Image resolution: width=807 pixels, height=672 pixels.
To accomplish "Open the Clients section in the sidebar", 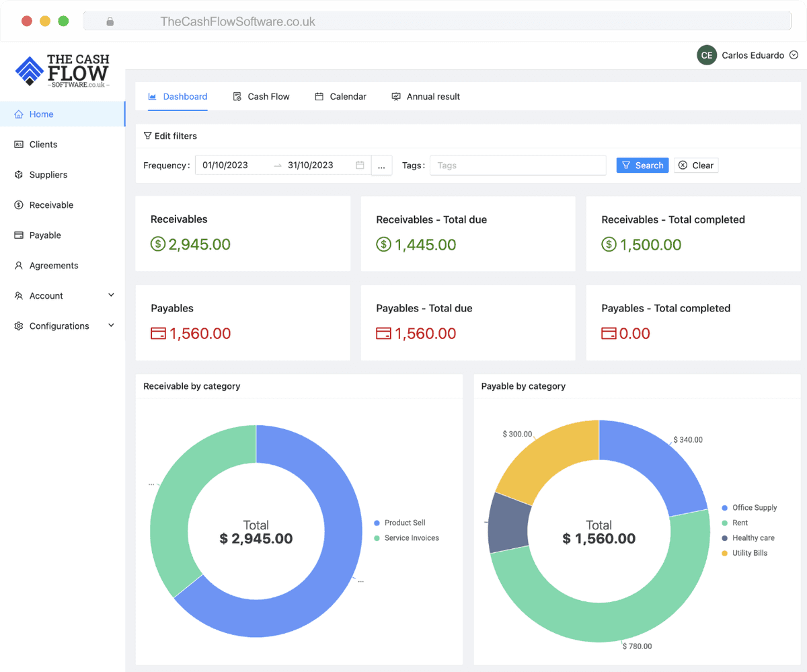I will pyautogui.click(x=44, y=144).
